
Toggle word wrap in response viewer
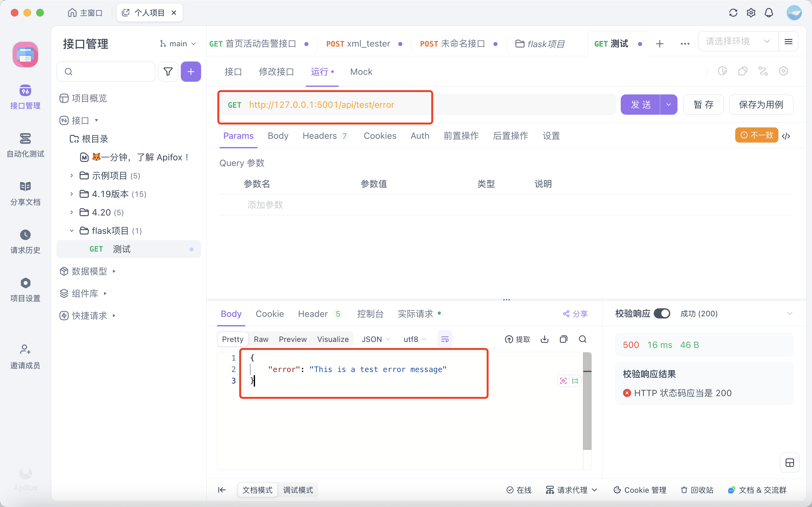[x=445, y=339]
